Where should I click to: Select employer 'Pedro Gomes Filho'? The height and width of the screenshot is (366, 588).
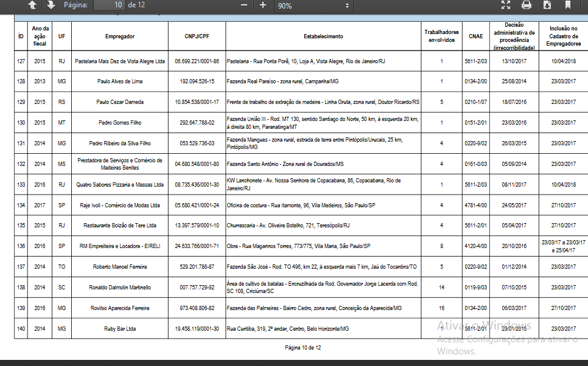pos(120,122)
